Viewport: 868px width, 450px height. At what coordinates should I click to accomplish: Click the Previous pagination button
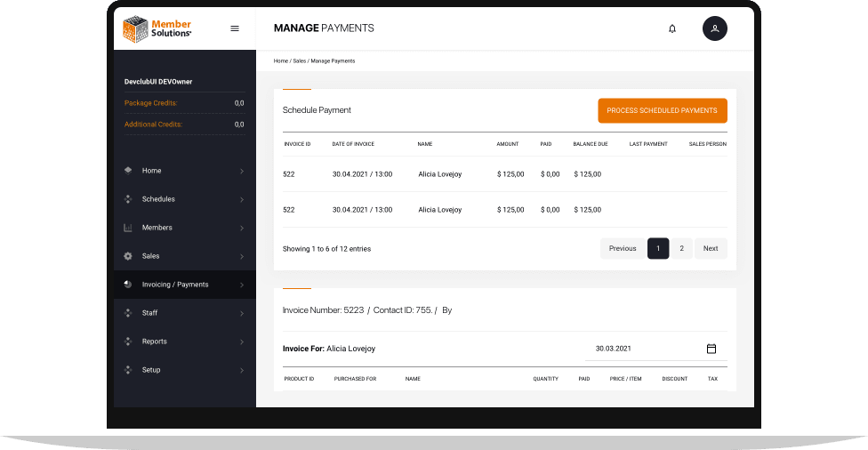pyautogui.click(x=623, y=248)
